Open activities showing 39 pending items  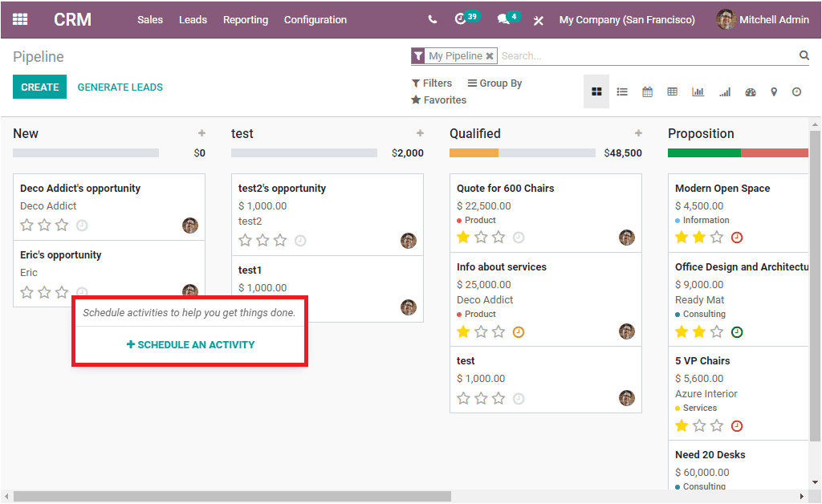(462, 19)
